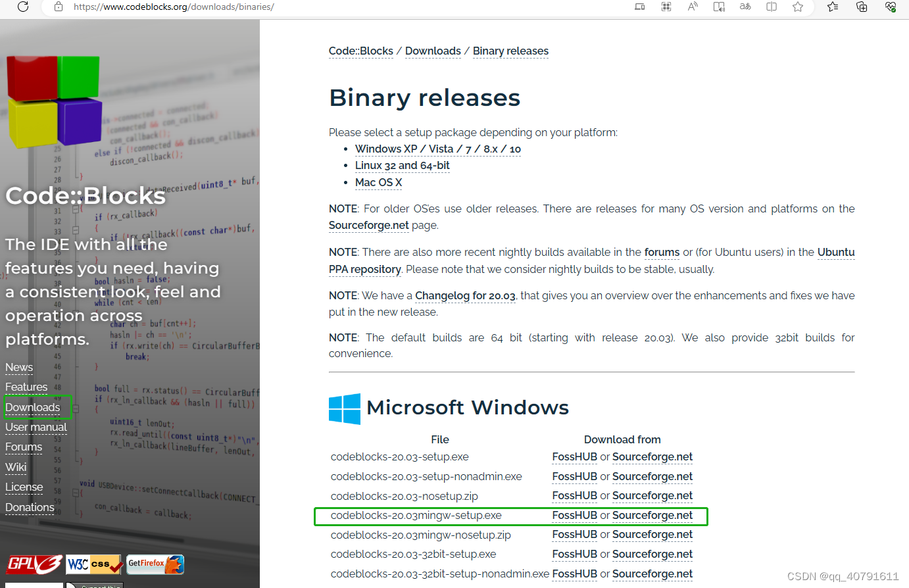This screenshot has width=909, height=588.
Task: Open Changelog for 20.03 link
Action: (465, 295)
